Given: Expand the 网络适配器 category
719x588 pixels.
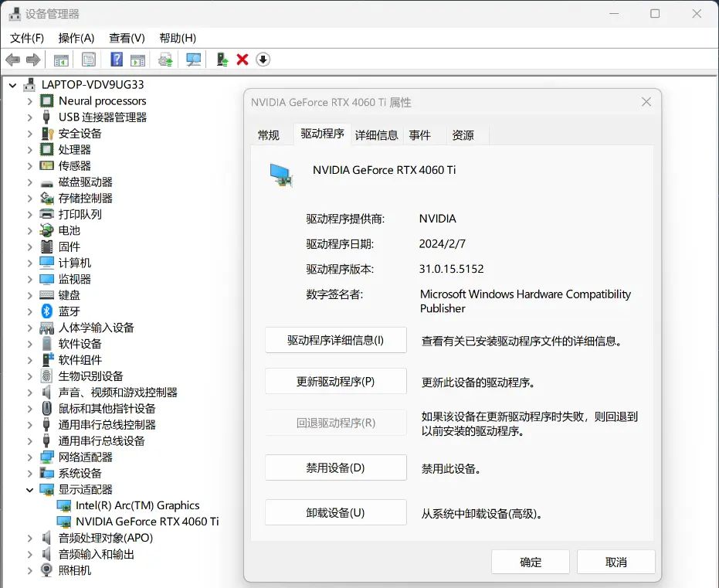Looking at the screenshot, I should pos(30,457).
